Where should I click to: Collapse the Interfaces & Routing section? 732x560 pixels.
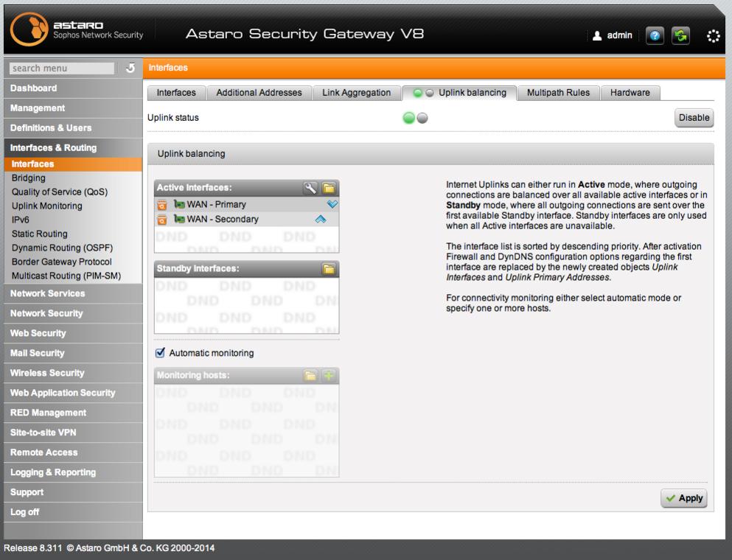(x=73, y=148)
